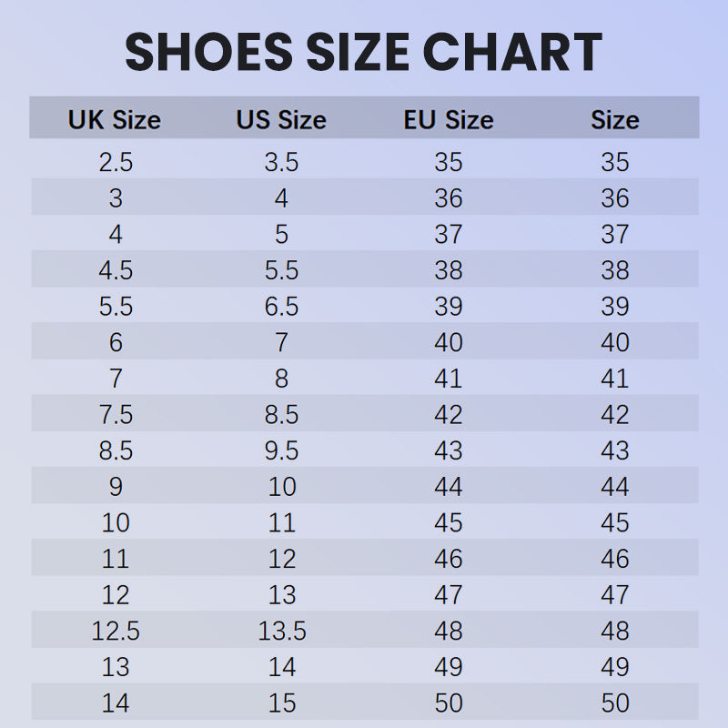Click UK Size 7.5 cell
This screenshot has height=728, width=728.
point(116,415)
